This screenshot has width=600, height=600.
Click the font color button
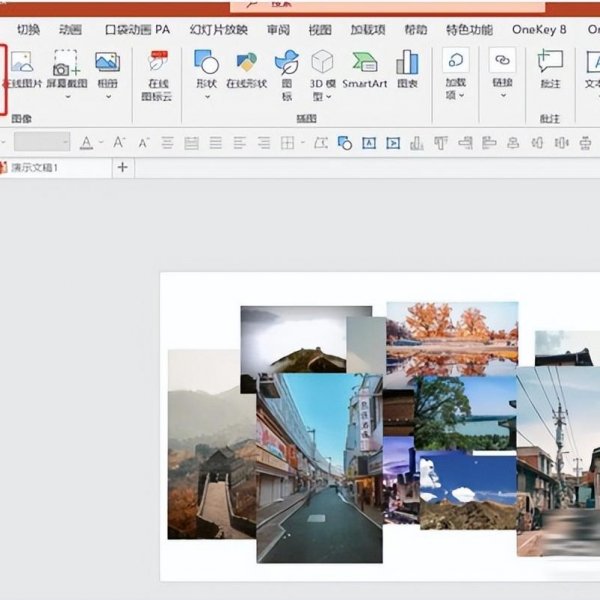86,143
